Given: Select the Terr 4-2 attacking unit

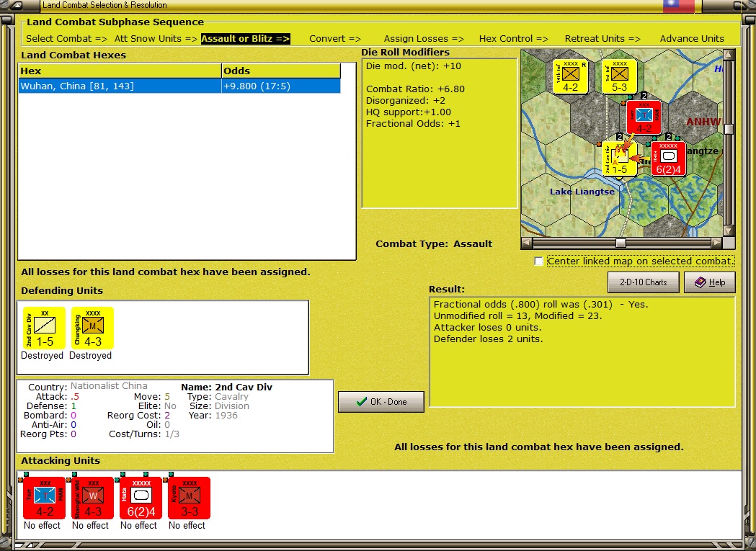Looking at the screenshot, I should coord(45,498).
